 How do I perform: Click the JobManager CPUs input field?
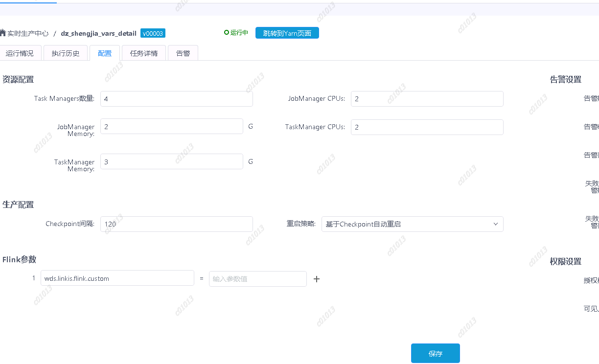[x=427, y=99]
